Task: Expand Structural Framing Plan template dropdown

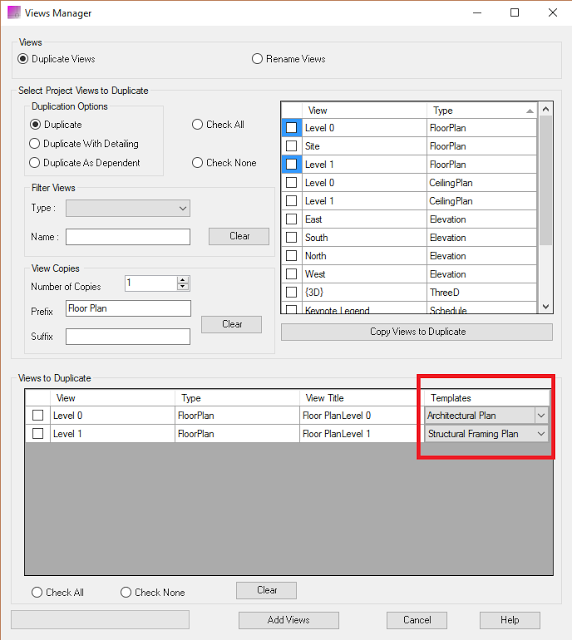Action: 541,433
